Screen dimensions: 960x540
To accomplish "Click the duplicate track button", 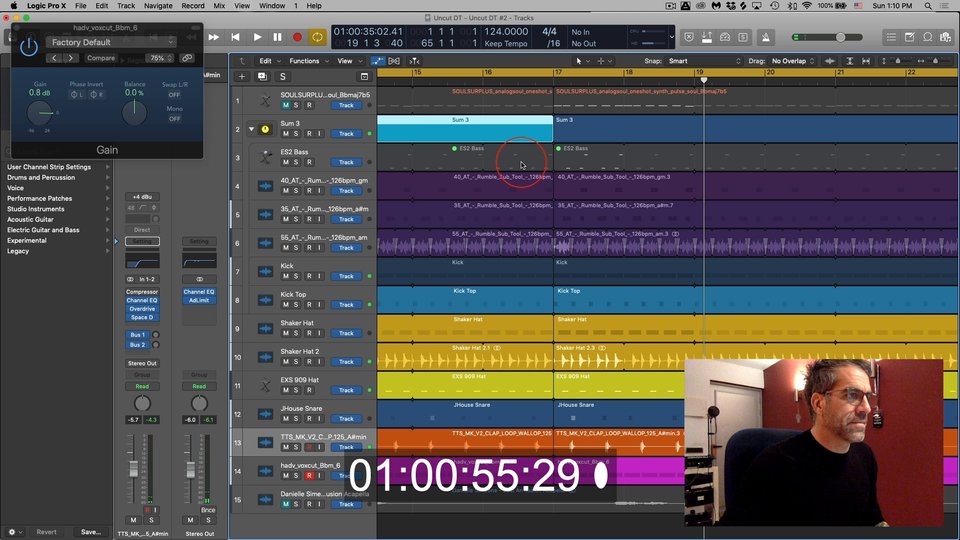I will [x=262, y=77].
